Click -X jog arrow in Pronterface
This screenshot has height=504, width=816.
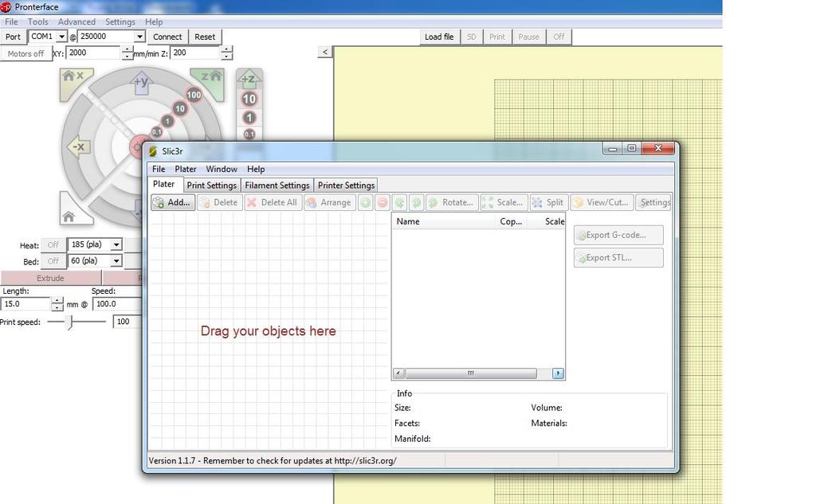click(x=78, y=147)
